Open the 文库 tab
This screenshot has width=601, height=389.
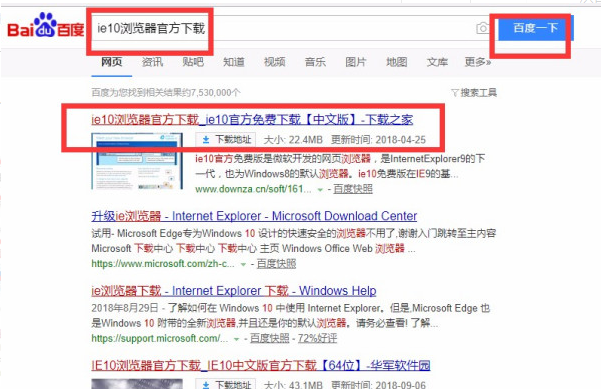point(437,62)
